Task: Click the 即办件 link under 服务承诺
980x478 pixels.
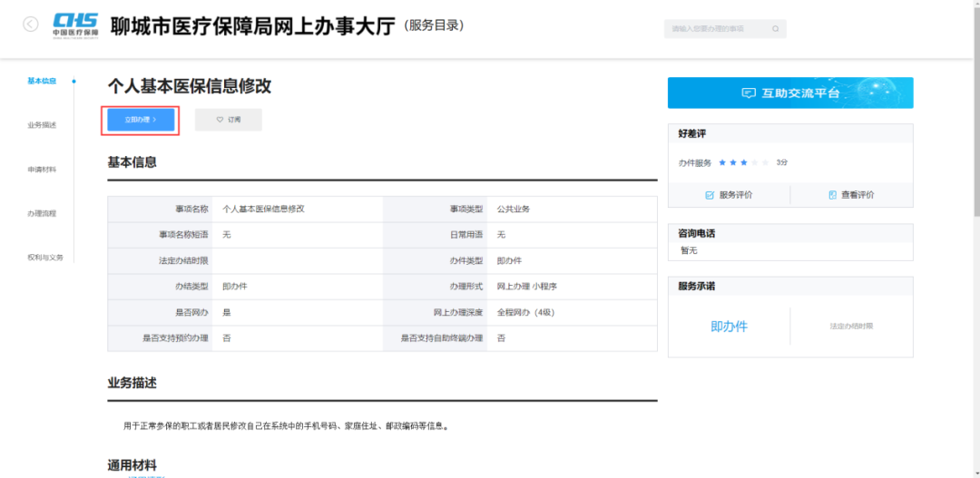Action: click(x=729, y=327)
